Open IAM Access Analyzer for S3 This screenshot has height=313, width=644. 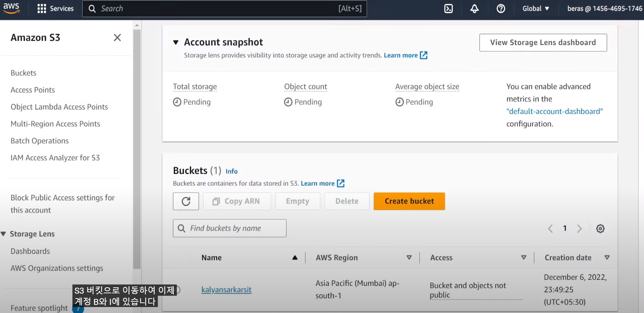point(55,158)
